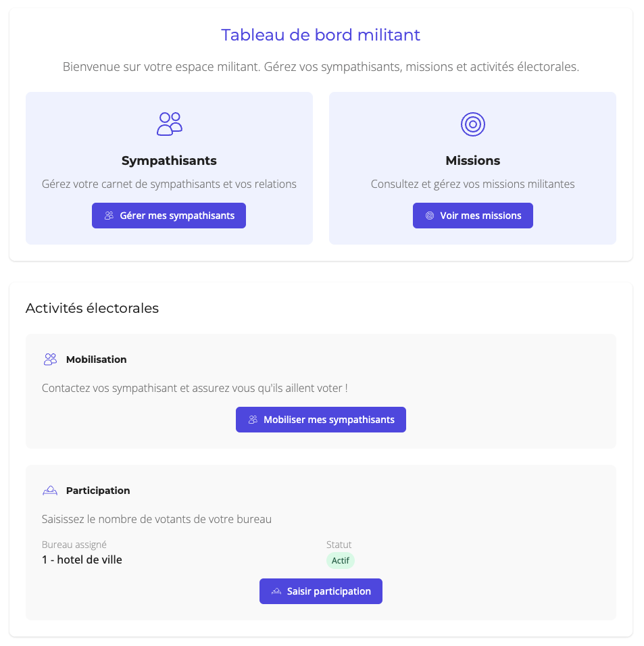The image size is (644, 646).
Task: Open Saisir participation to enter voter count
Action: click(321, 591)
